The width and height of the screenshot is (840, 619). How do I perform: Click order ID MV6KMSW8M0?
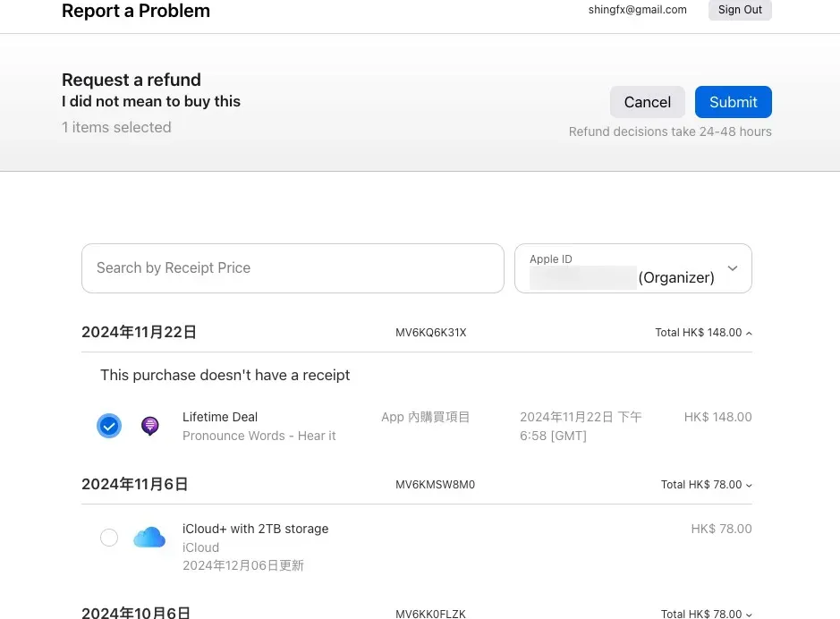click(435, 485)
